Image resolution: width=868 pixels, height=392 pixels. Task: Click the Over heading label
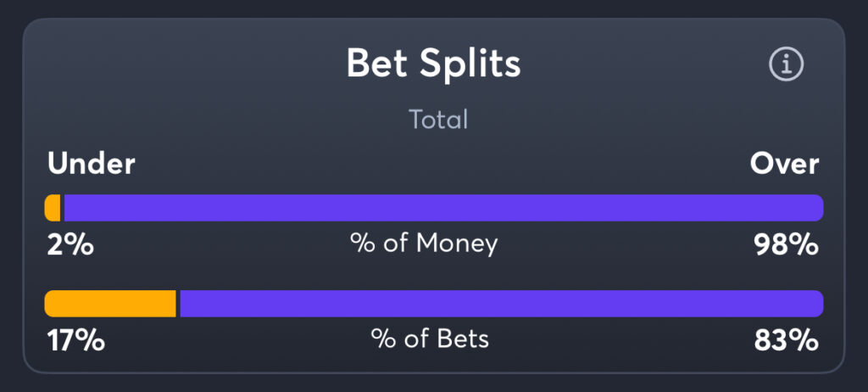click(x=784, y=164)
